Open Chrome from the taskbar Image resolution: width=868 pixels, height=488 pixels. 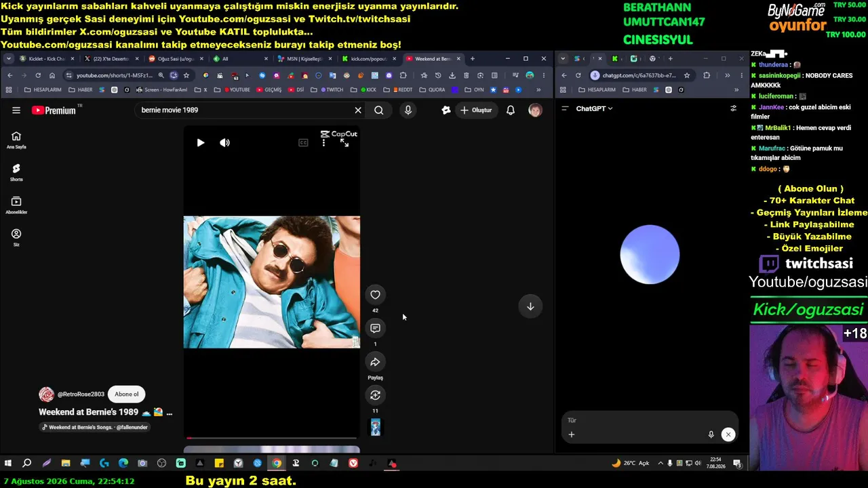click(x=277, y=463)
